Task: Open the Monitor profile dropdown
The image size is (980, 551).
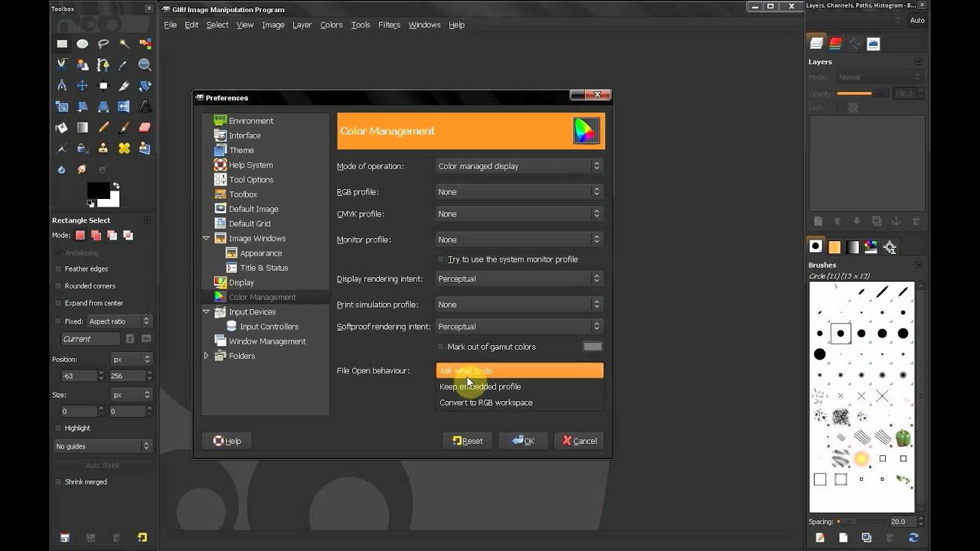Action: click(519, 240)
